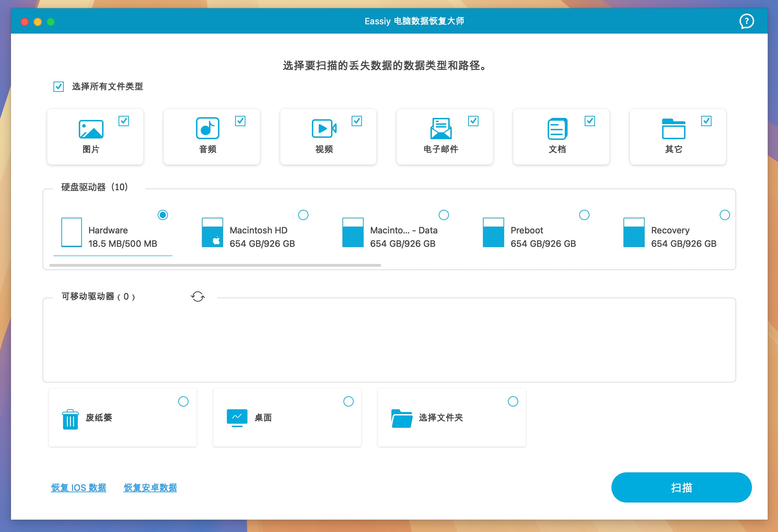Screen dimensions: 778x532
Task: Click the 选择文件夹 label
Action: [x=441, y=418]
